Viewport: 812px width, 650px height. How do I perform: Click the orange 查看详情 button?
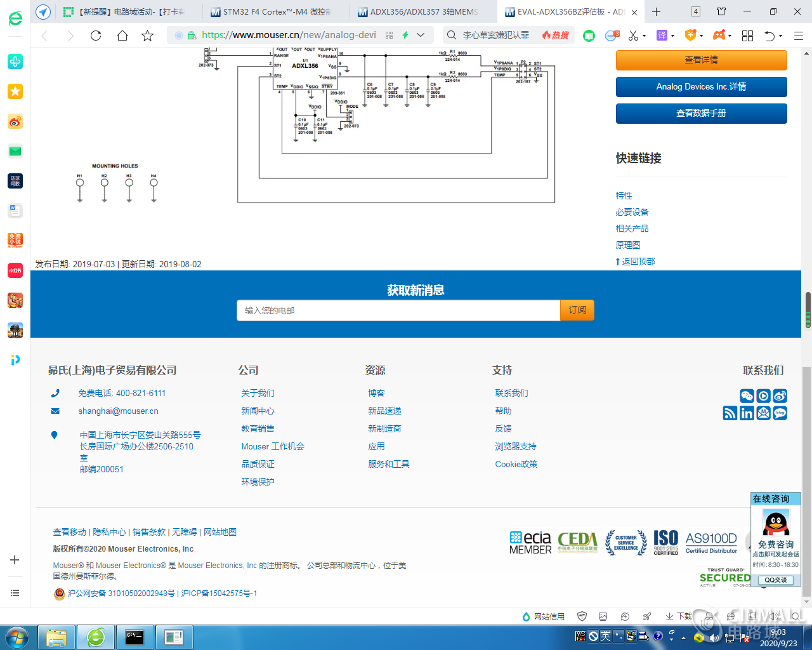(701, 60)
